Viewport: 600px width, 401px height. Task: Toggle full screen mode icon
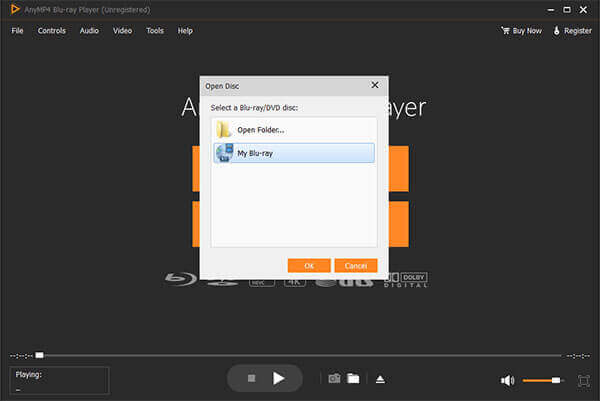click(584, 380)
